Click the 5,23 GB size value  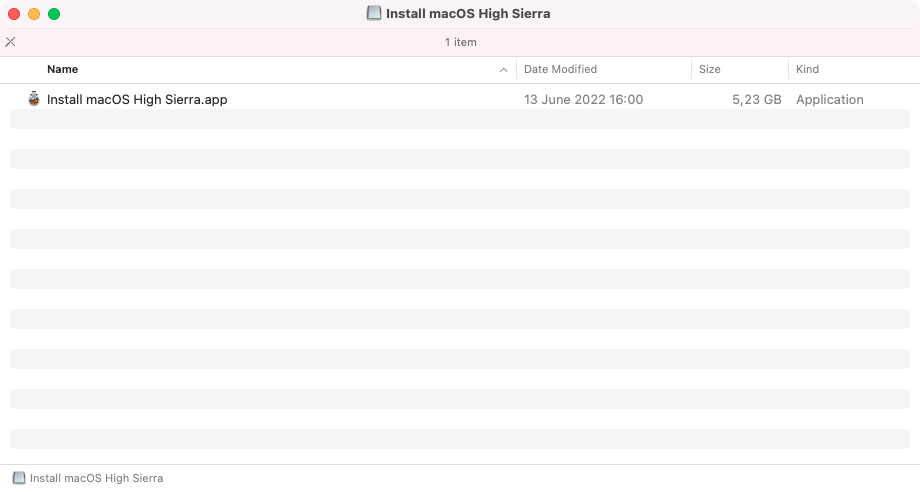[x=756, y=100]
